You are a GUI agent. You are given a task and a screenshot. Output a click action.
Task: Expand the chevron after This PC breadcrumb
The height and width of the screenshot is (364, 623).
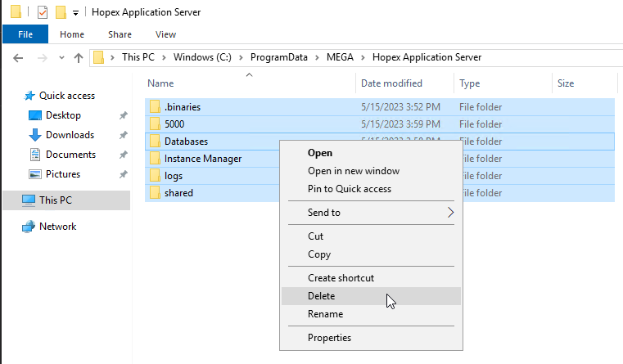pos(164,57)
